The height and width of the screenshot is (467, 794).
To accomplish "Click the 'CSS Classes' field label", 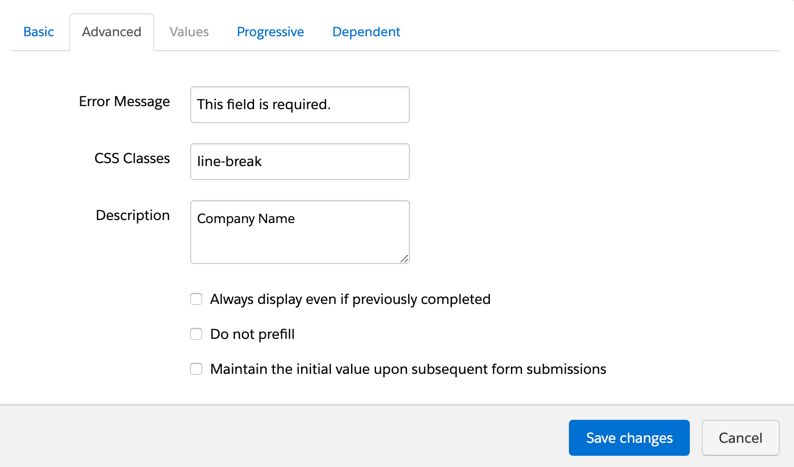I will 132,159.
